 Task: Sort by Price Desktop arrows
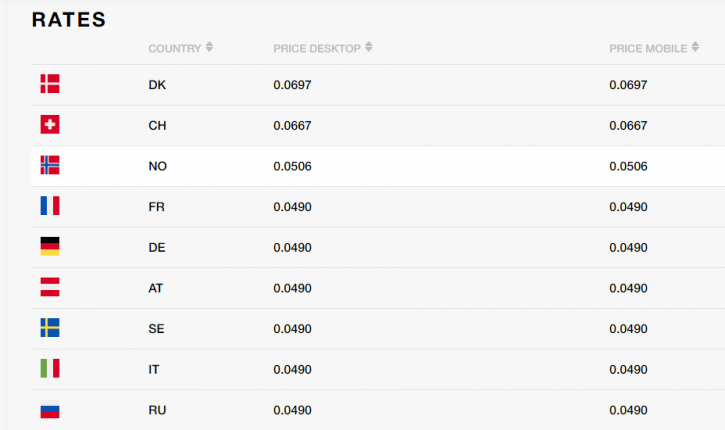tap(369, 47)
